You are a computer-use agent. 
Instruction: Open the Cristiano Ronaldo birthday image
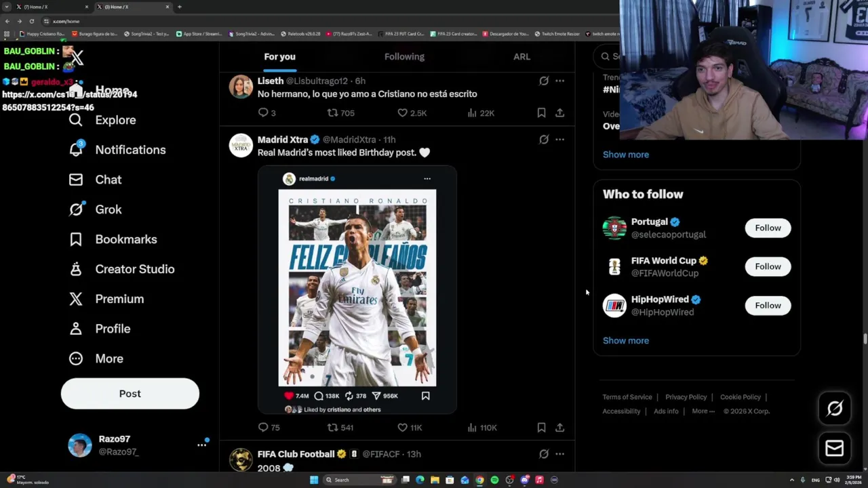point(357,288)
